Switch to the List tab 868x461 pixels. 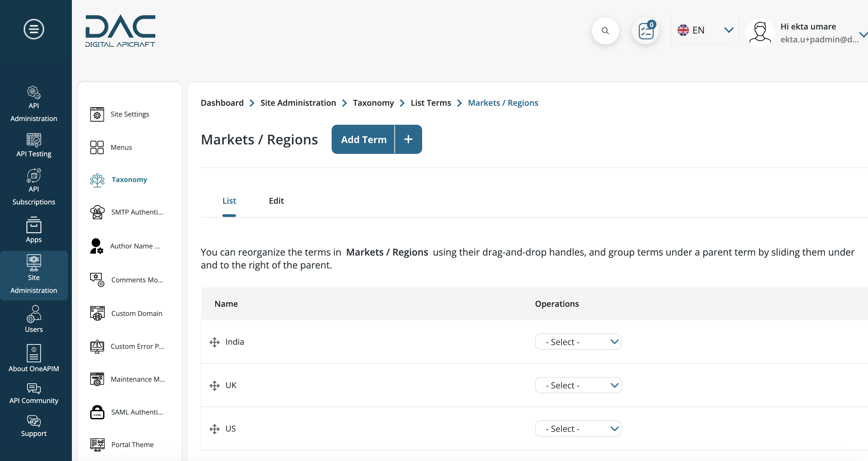pyautogui.click(x=229, y=201)
